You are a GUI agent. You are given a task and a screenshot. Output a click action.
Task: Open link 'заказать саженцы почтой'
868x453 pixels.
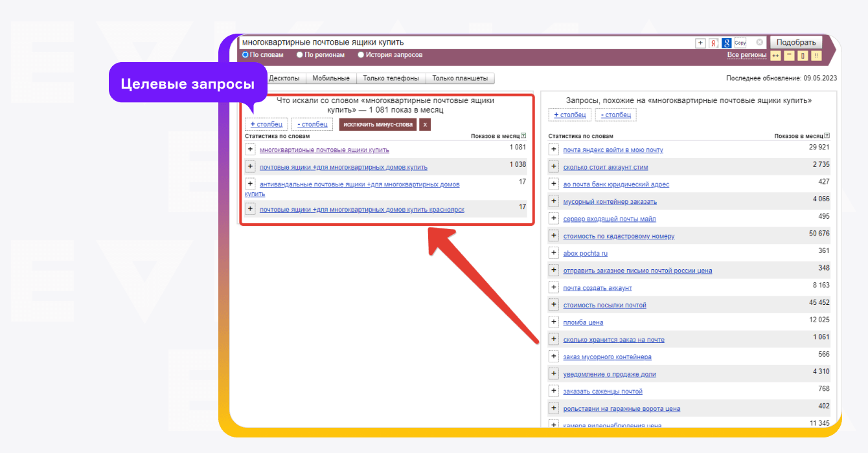(x=603, y=392)
